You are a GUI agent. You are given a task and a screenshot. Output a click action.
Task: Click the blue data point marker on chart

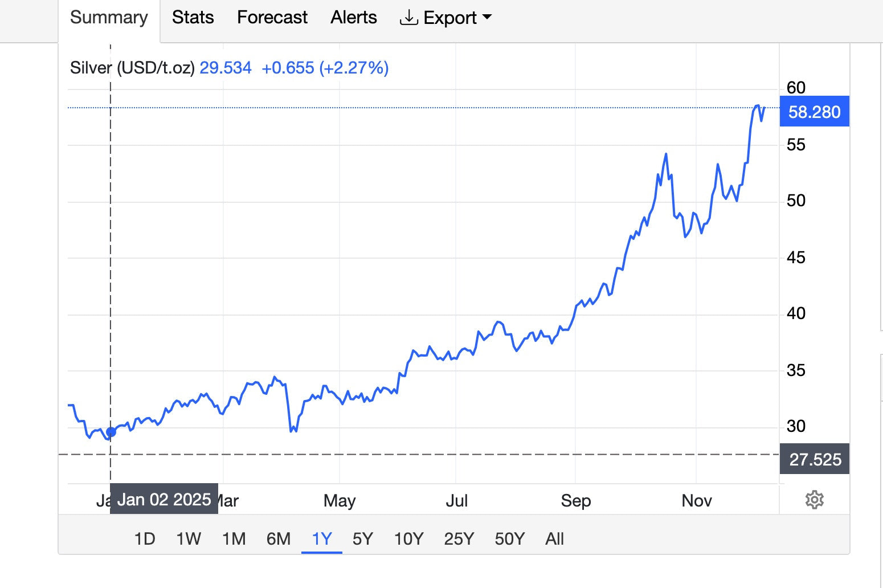[x=111, y=432]
